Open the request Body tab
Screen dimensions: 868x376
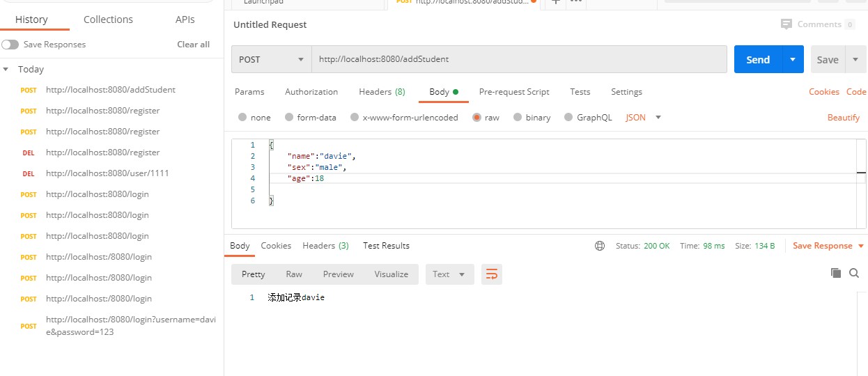[x=444, y=92]
